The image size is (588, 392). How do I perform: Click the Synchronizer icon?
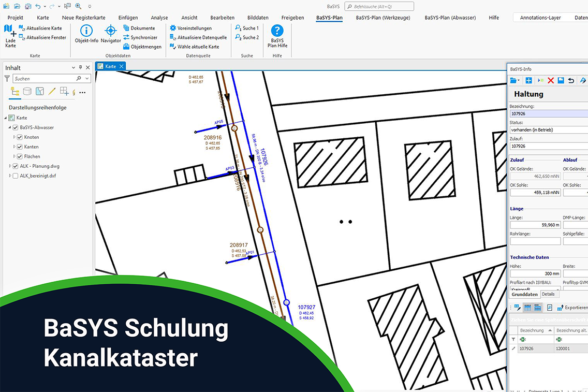click(126, 37)
